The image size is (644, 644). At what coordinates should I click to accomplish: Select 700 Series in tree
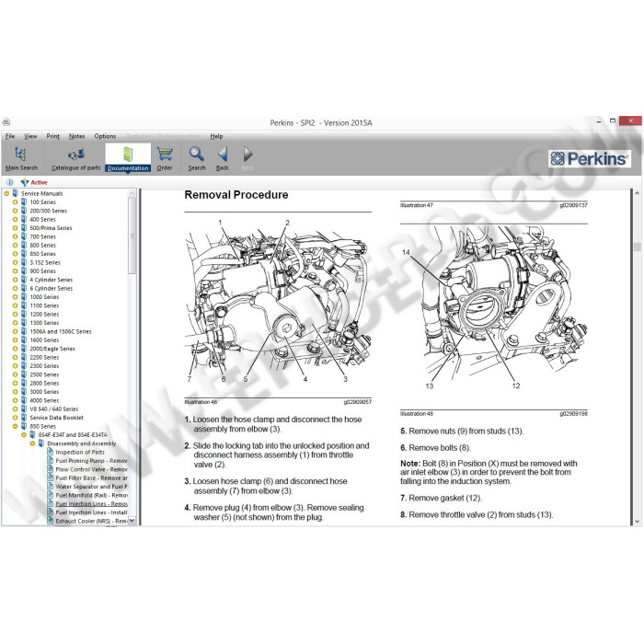pos(42,236)
